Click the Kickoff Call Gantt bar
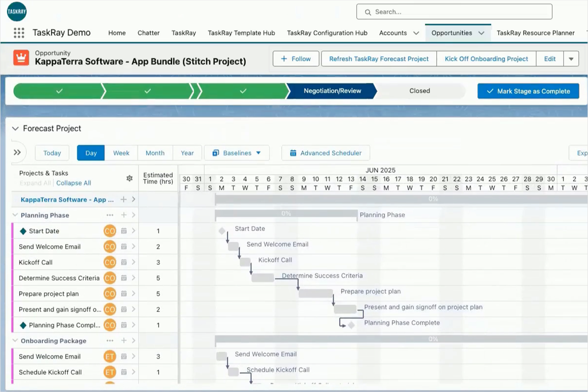 245,262
